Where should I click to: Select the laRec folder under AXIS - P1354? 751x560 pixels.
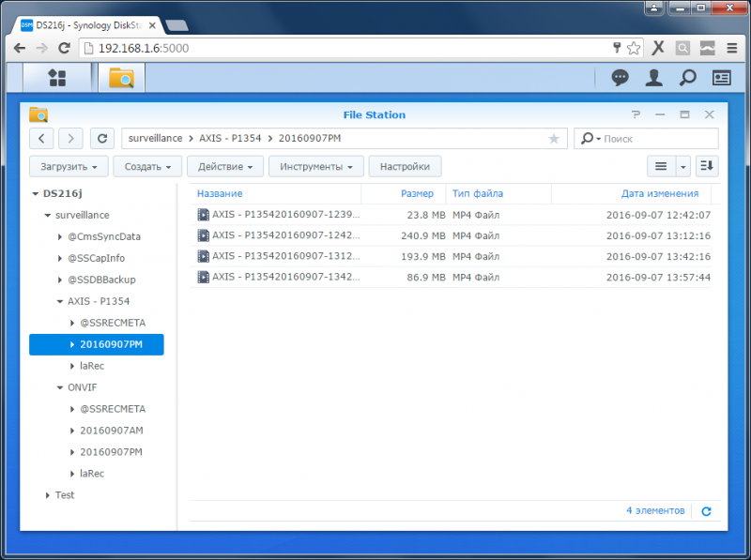92,366
